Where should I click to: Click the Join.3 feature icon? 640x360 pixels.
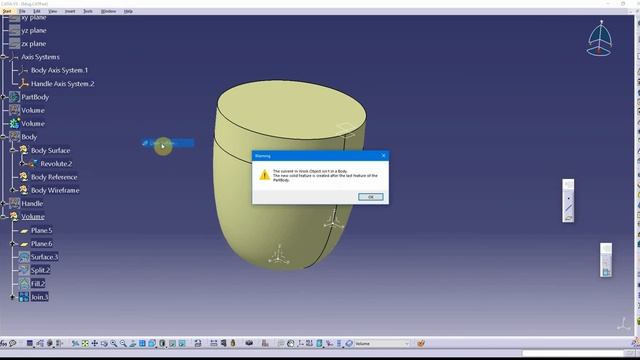click(x=24, y=297)
